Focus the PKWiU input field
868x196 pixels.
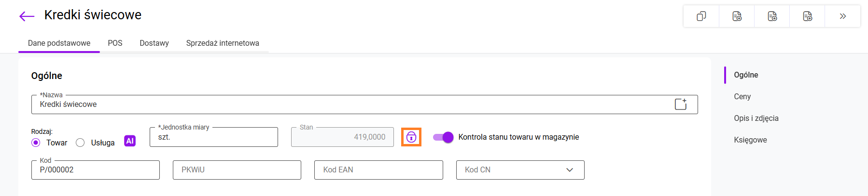point(237,170)
